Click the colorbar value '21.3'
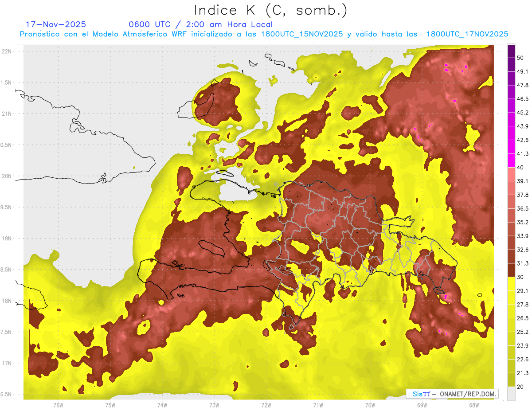 [523, 373]
